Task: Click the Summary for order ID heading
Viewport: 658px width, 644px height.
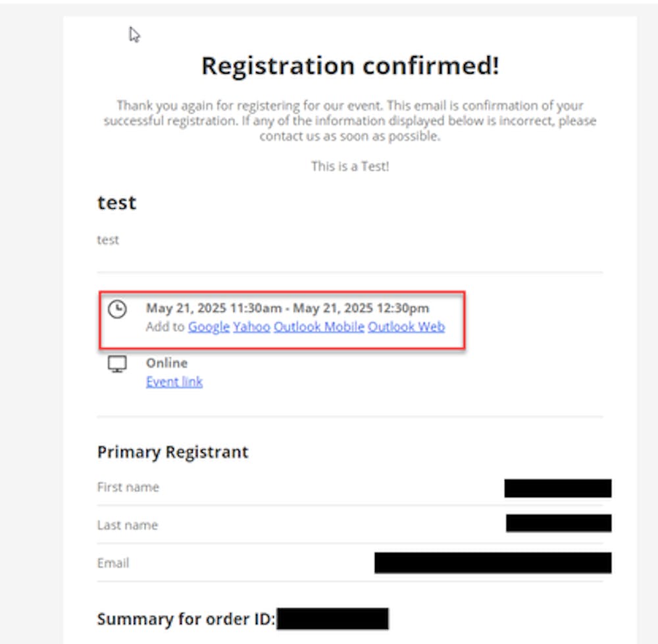Action: click(x=186, y=620)
